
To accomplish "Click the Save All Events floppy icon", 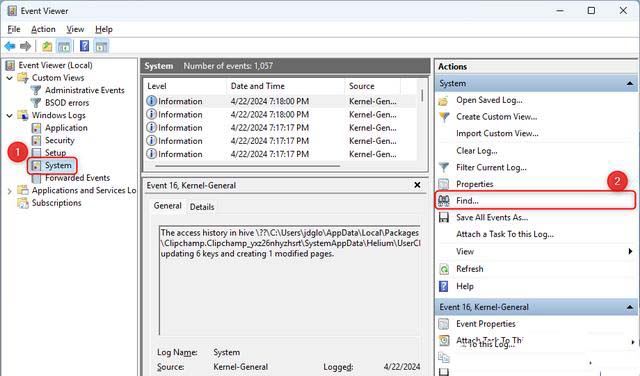I will pos(444,217).
